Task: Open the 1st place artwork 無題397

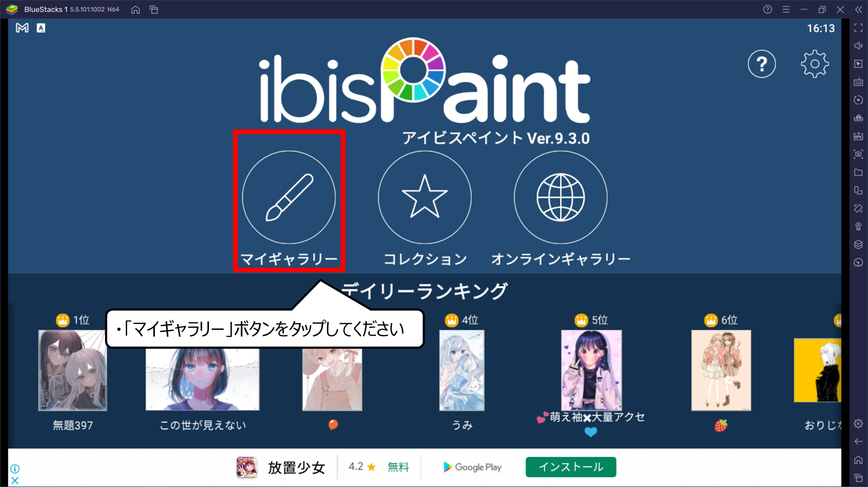Action: point(72,370)
